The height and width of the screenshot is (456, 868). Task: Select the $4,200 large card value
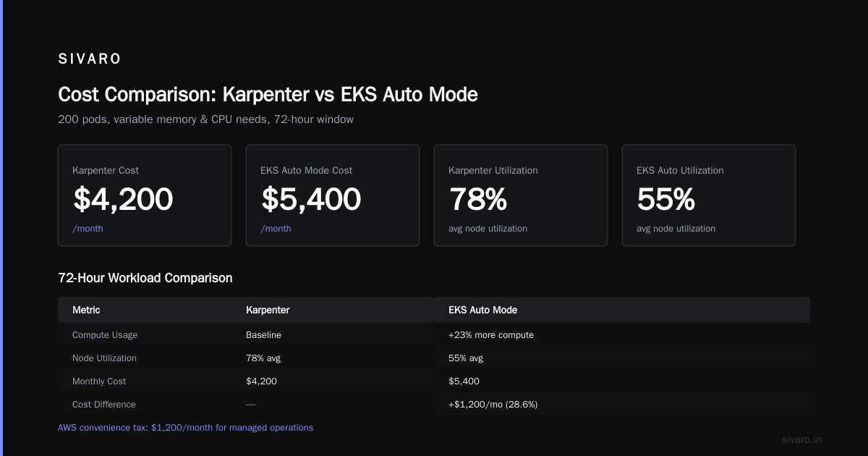(x=123, y=199)
